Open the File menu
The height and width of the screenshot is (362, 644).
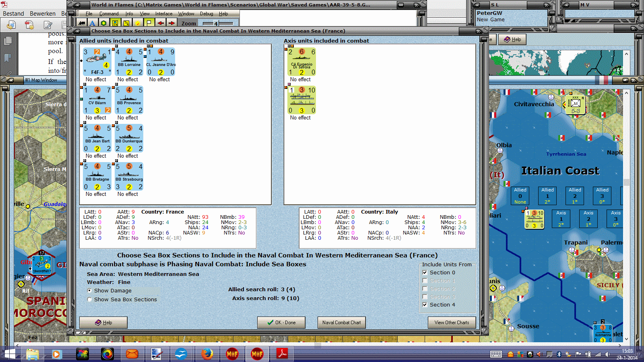(x=89, y=14)
